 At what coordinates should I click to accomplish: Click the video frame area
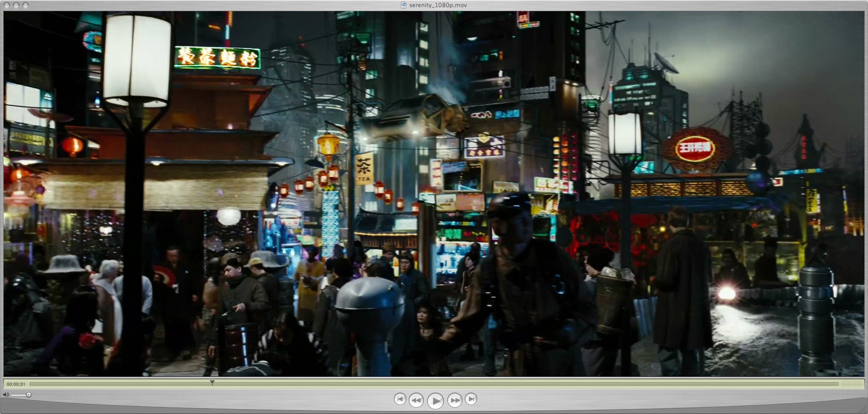[x=434, y=194]
